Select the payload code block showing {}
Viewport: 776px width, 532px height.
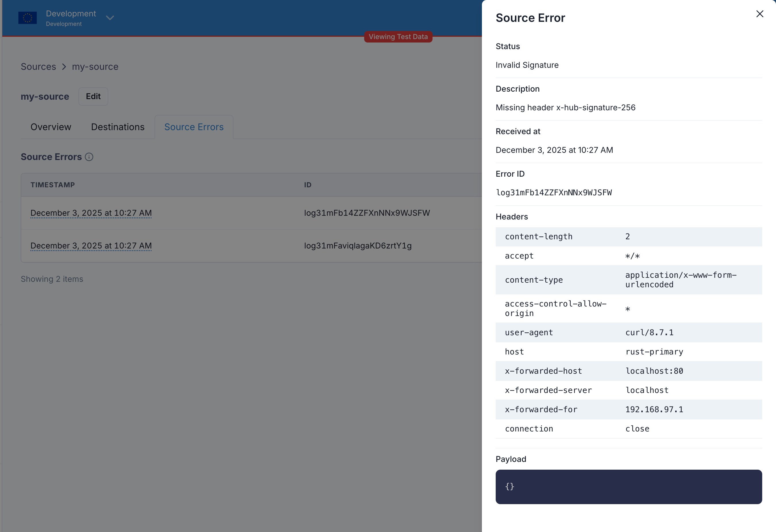(629, 487)
